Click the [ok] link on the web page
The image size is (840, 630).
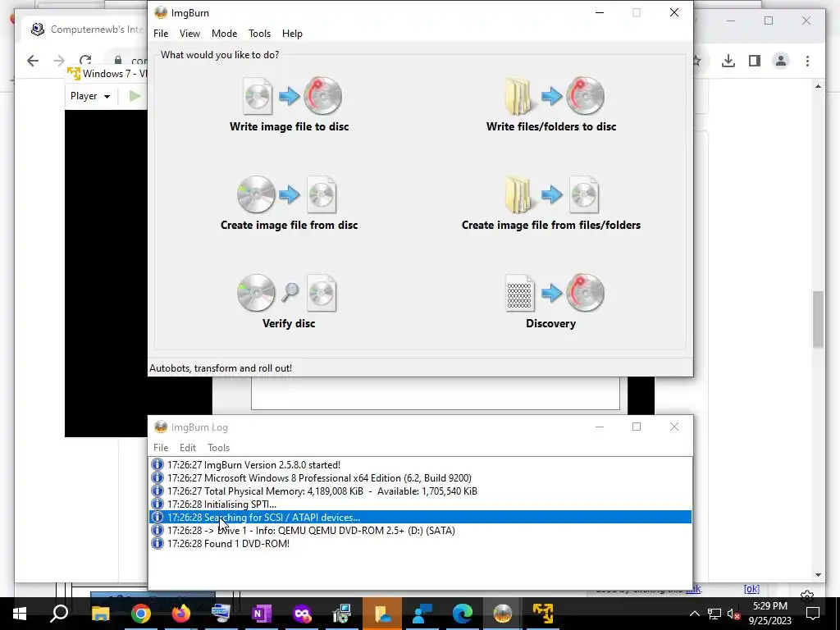pyautogui.click(x=751, y=589)
